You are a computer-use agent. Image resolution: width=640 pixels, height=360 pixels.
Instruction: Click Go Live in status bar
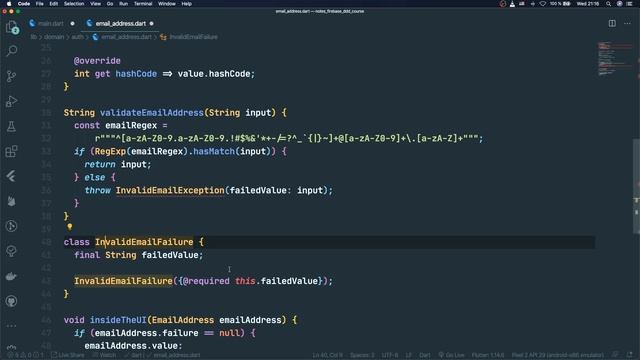(x=451, y=355)
